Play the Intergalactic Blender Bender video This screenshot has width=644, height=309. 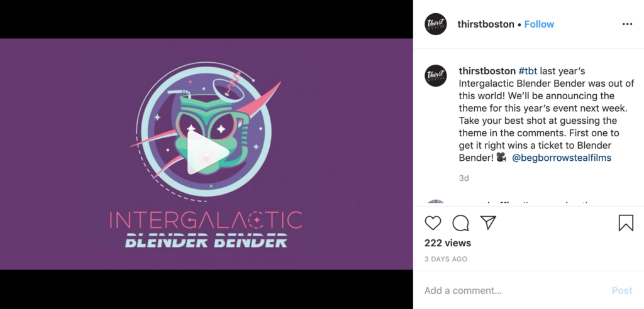208,153
